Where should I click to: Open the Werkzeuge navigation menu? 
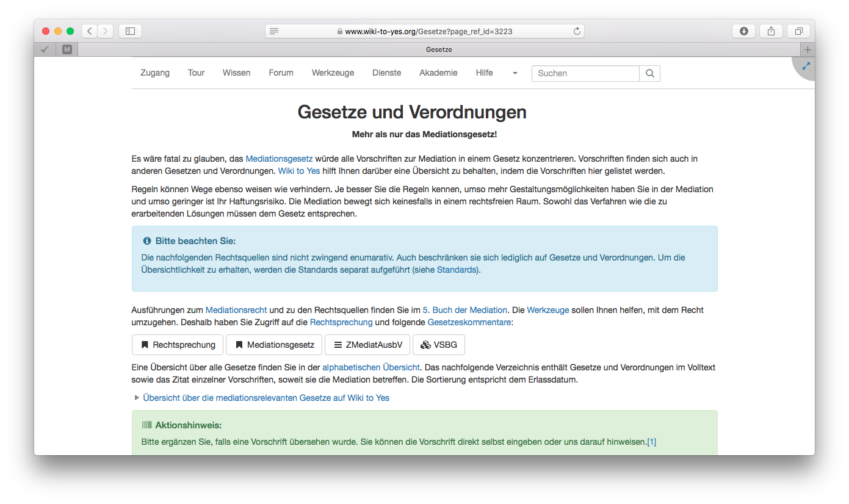coord(333,73)
